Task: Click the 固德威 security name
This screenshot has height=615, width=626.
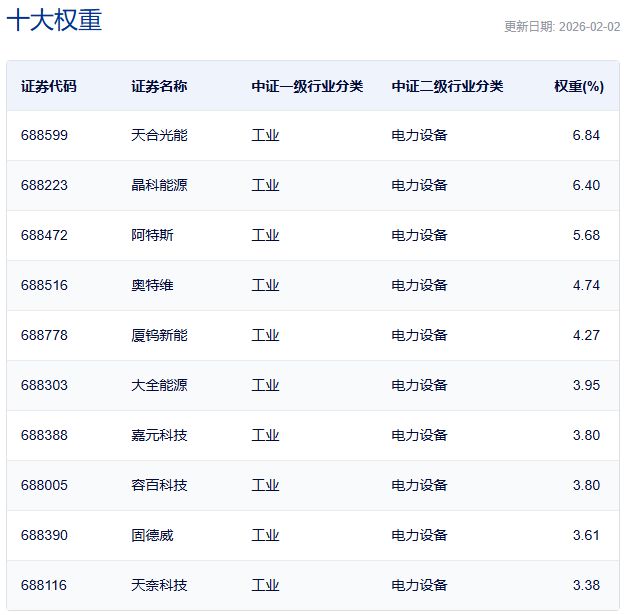Action: (151, 535)
